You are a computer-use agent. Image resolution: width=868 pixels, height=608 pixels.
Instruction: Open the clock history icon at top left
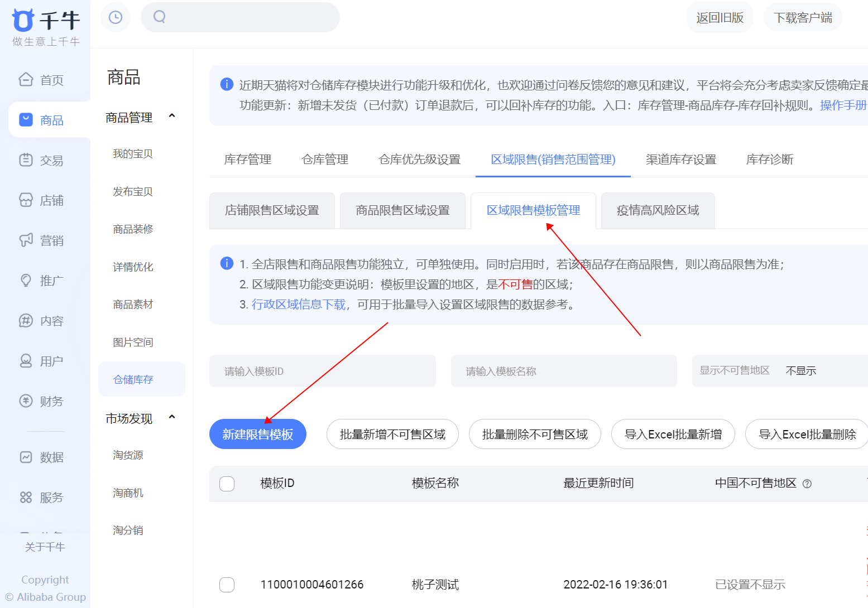[x=115, y=17]
